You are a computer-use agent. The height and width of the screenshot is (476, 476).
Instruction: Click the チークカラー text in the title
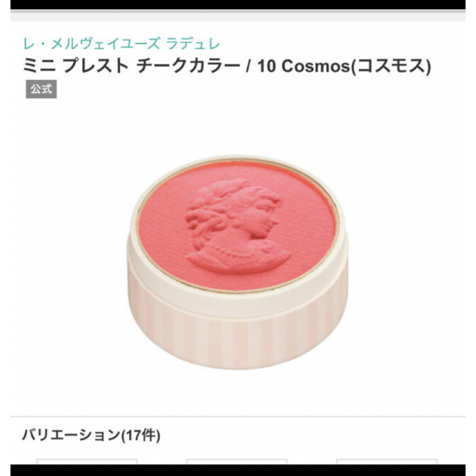point(188,66)
